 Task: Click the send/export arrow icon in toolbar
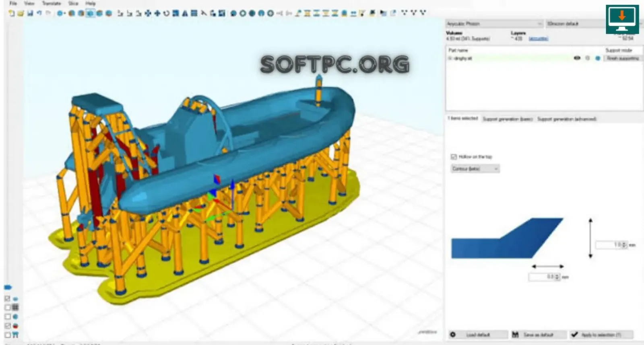pos(393,13)
